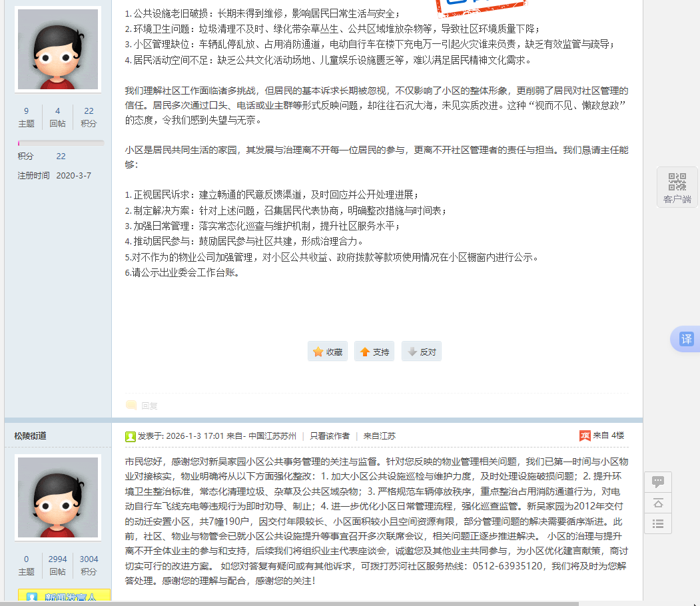Screen dimensions: 700x606
Task: Click the 反对 downvote thumbs icon
Action: [412, 351]
